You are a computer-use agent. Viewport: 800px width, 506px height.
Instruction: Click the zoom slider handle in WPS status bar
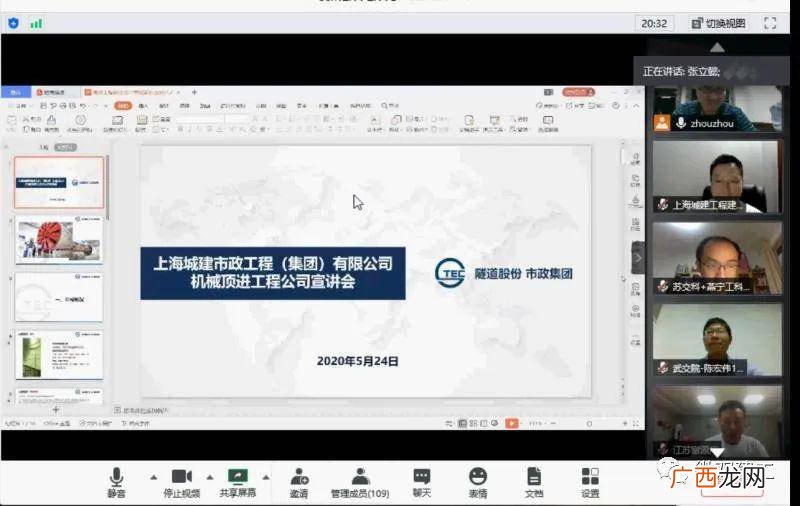click(x=589, y=423)
